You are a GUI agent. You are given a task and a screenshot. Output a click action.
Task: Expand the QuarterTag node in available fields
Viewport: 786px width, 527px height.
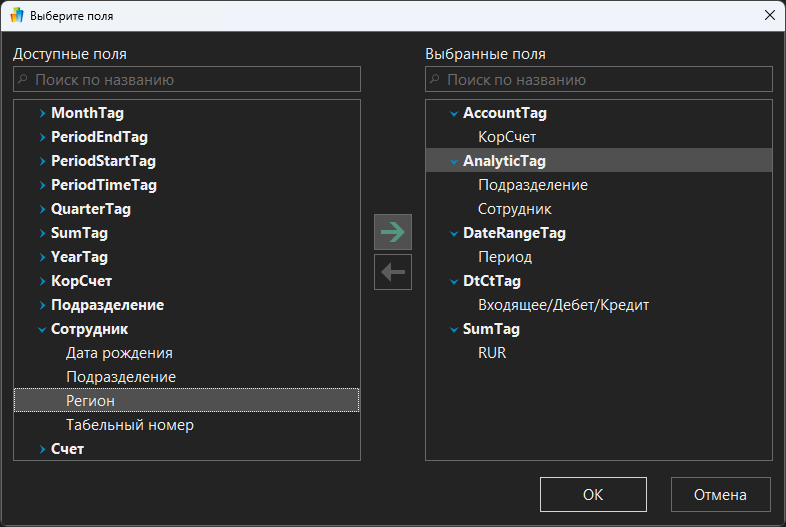(x=42, y=210)
